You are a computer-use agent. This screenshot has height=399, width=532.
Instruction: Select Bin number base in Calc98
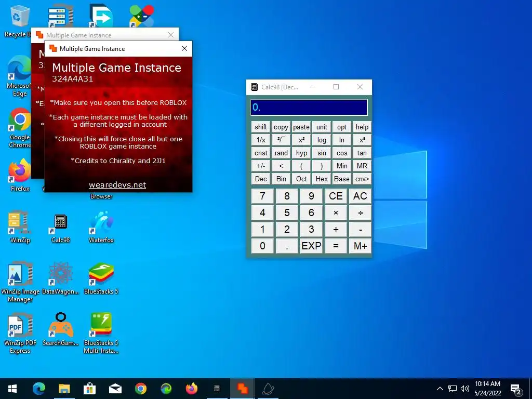(281, 179)
